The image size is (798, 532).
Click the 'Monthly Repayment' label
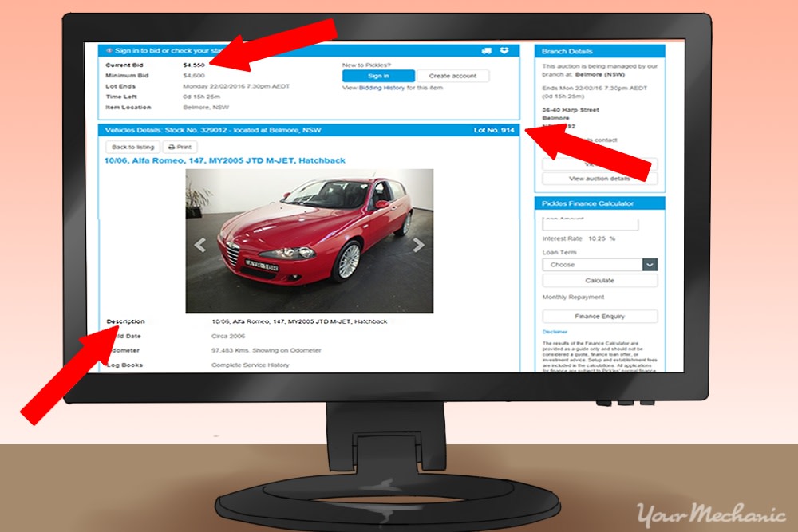tap(573, 297)
